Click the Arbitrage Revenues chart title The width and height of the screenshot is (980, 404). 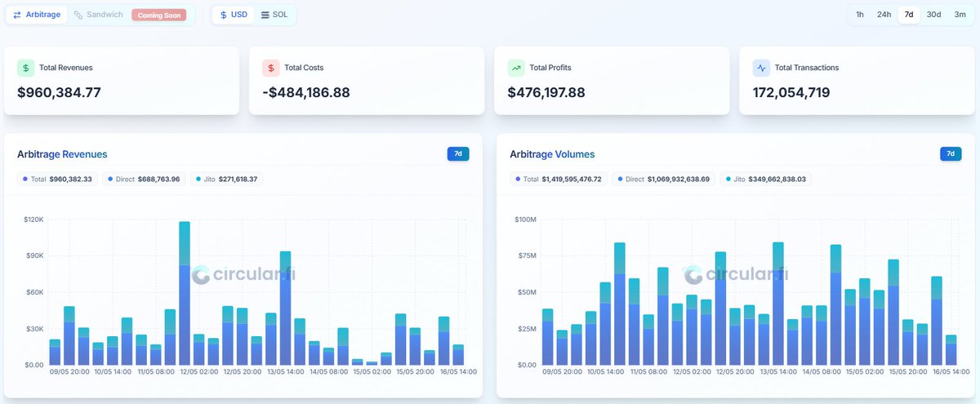pos(62,154)
